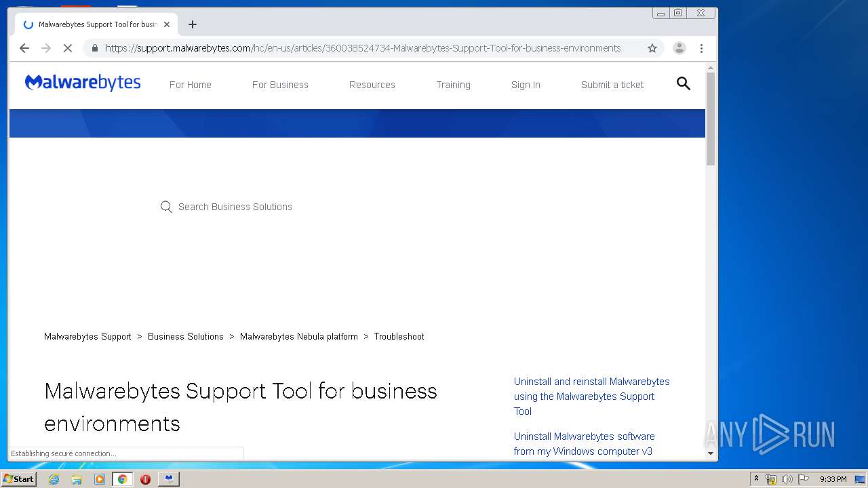Click the browser forward arrow

46,48
